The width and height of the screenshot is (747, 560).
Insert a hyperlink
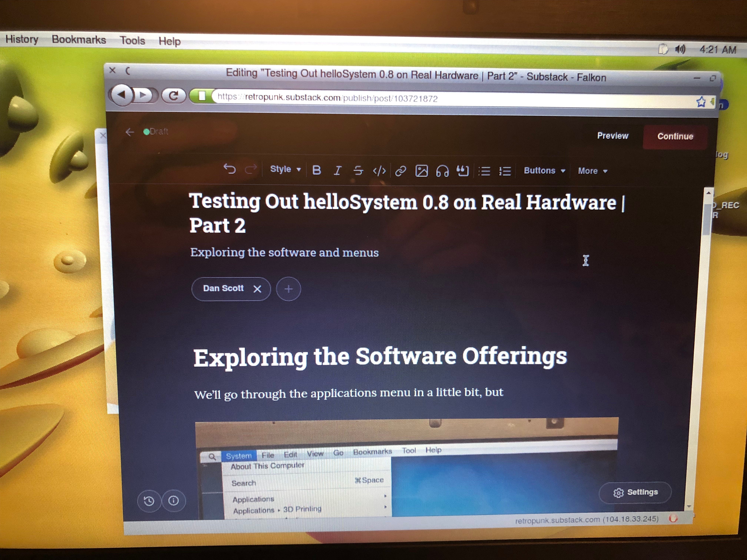click(400, 171)
